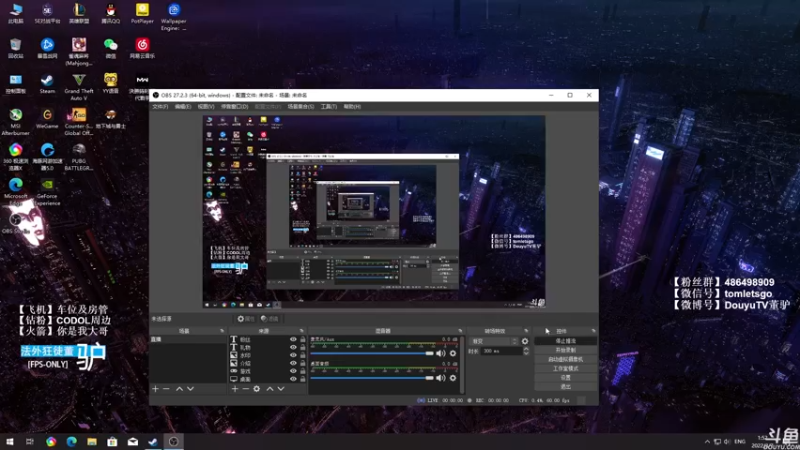Toggle visibility eye of 水印 source

tap(293, 355)
